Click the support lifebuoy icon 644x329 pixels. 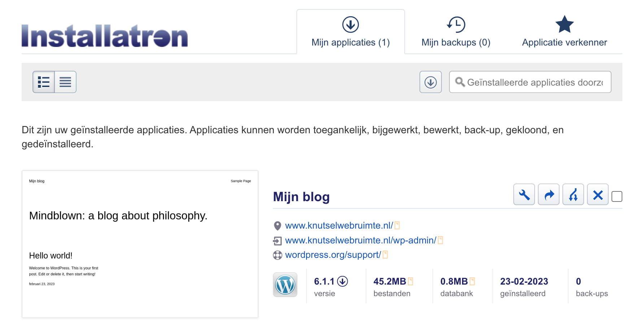point(278,255)
